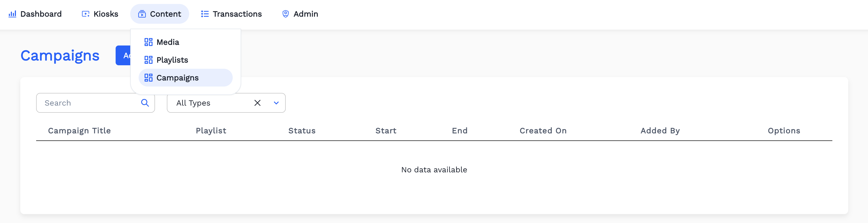Sort by the Campaign Title column header
Screen dimensions: 868x223
(79, 131)
